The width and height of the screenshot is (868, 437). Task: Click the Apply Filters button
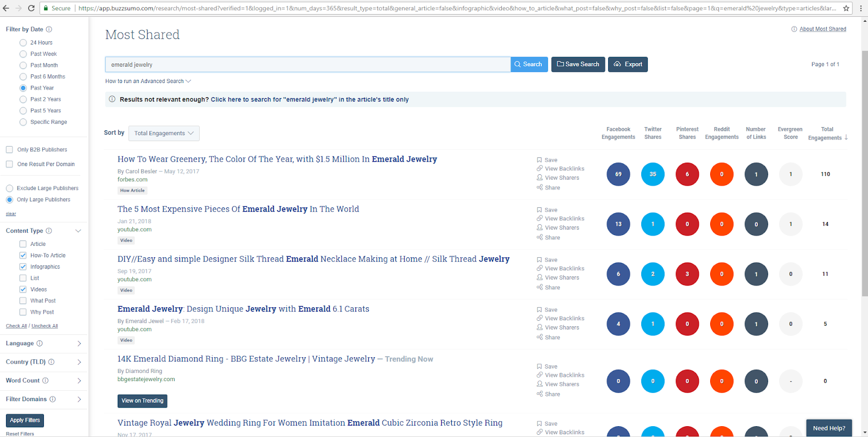click(x=25, y=420)
